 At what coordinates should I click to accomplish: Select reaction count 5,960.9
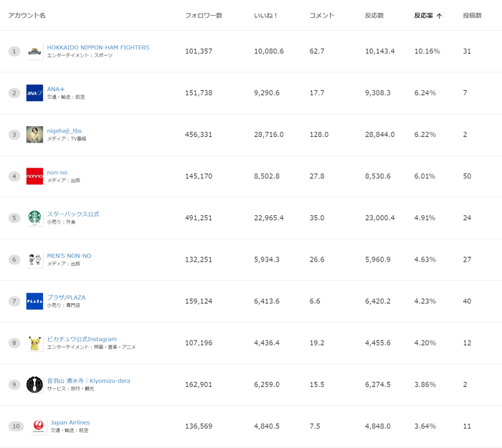(x=378, y=259)
